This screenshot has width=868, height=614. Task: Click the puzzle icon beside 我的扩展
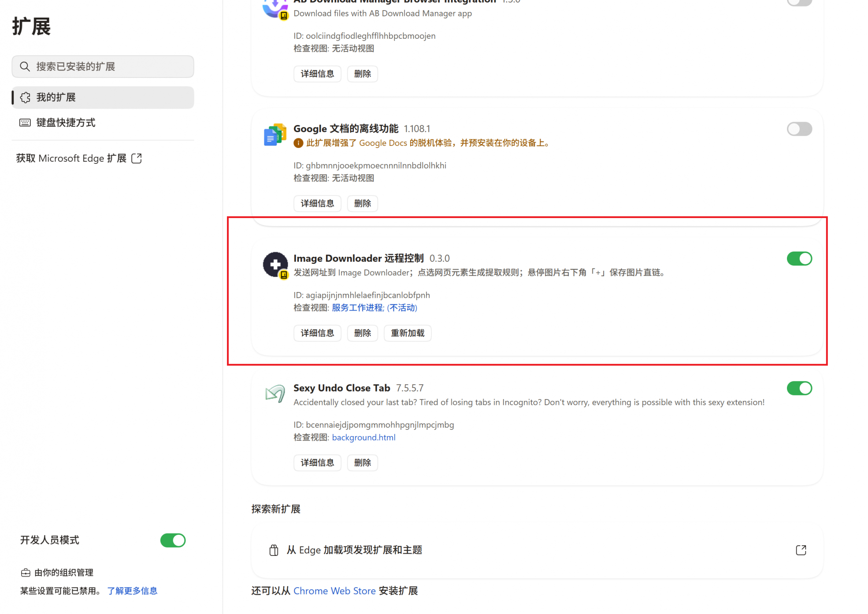25,97
